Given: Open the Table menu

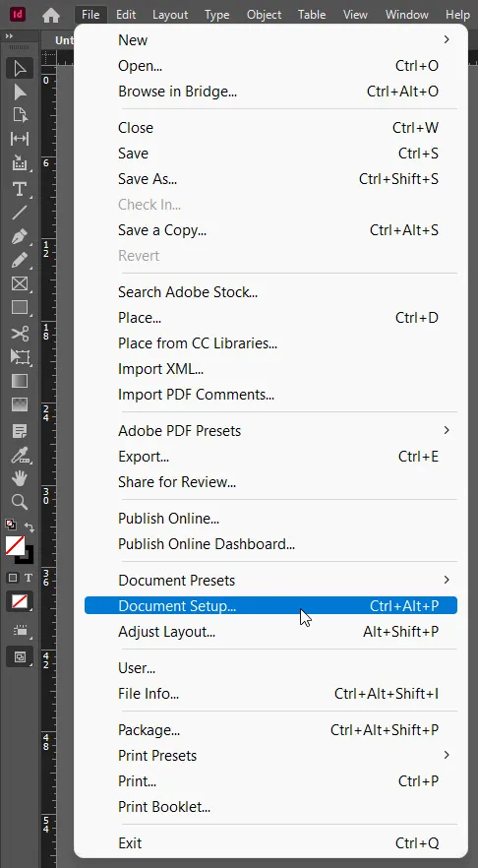Looking at the screenshot, I should click(x=312, y=15).
